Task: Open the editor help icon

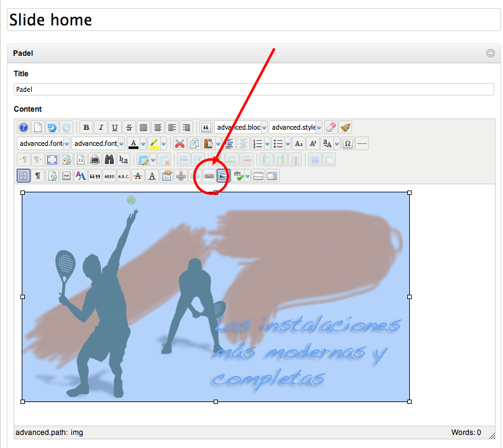Action: [x=24, y=128]
